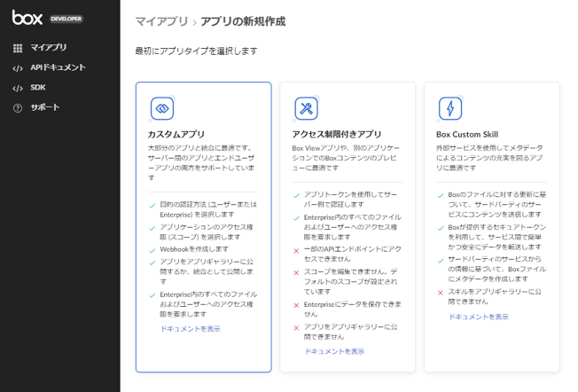
Task: Click the breadcrumb chevron separator
Action: pyautogui.click(x=194, y=22)
